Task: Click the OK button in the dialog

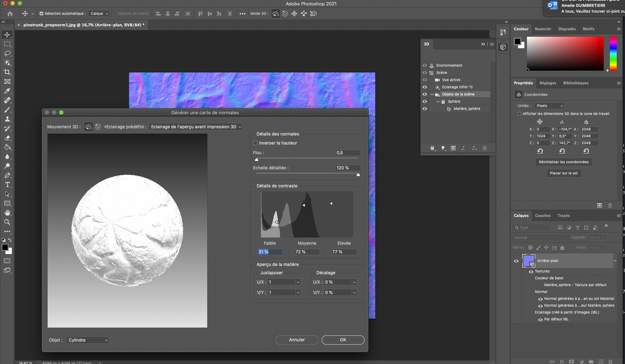Action: (342, 340)
